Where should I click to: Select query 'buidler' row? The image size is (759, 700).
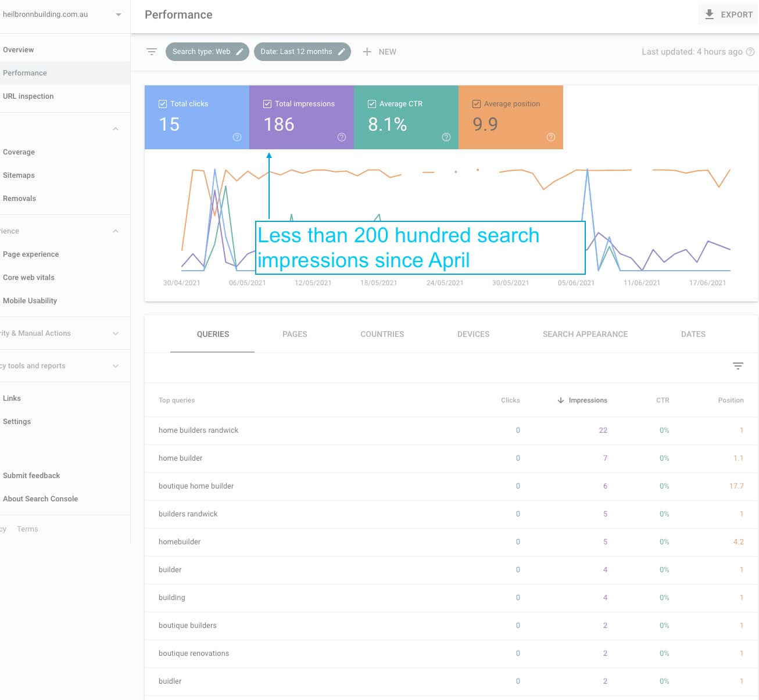[451, 681]
